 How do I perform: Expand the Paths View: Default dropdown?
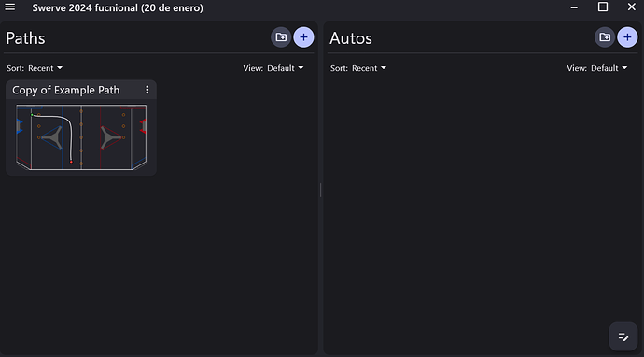pos(273,68)
